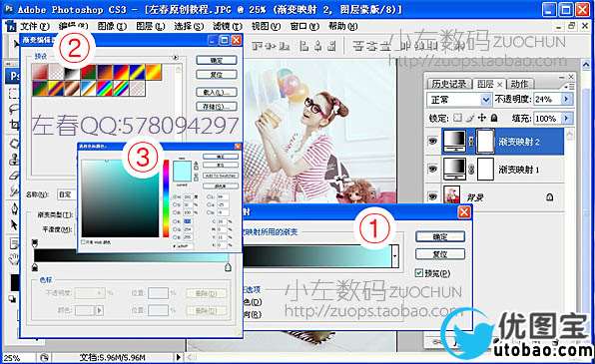Select the Eraser tool in toolbox
Viewport: 595px width, 364px height.
(x=14, y=176)
